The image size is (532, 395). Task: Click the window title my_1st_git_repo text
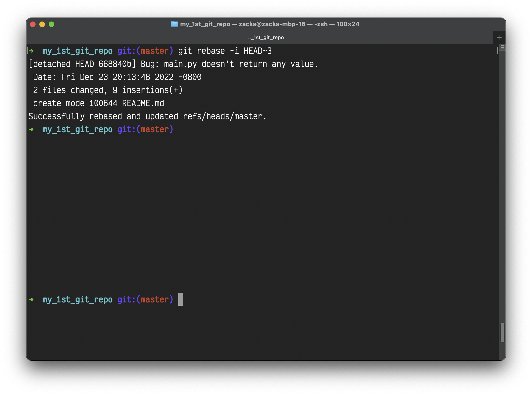point(205,24)
